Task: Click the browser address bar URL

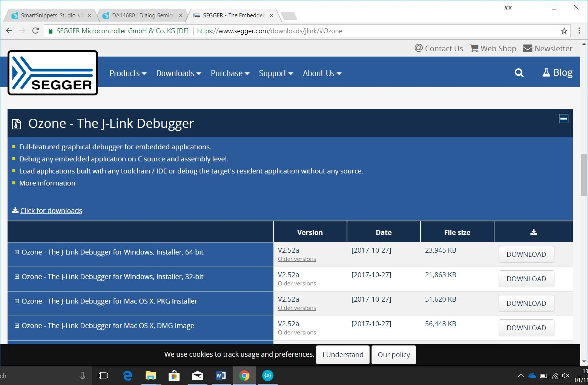Action: (x=270, y=31)
